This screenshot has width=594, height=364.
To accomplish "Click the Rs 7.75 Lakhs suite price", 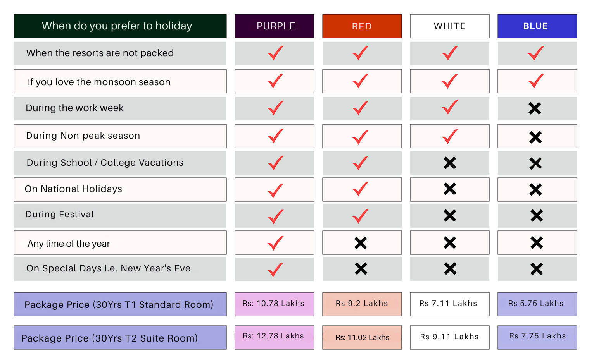I will tap(537, 337).
